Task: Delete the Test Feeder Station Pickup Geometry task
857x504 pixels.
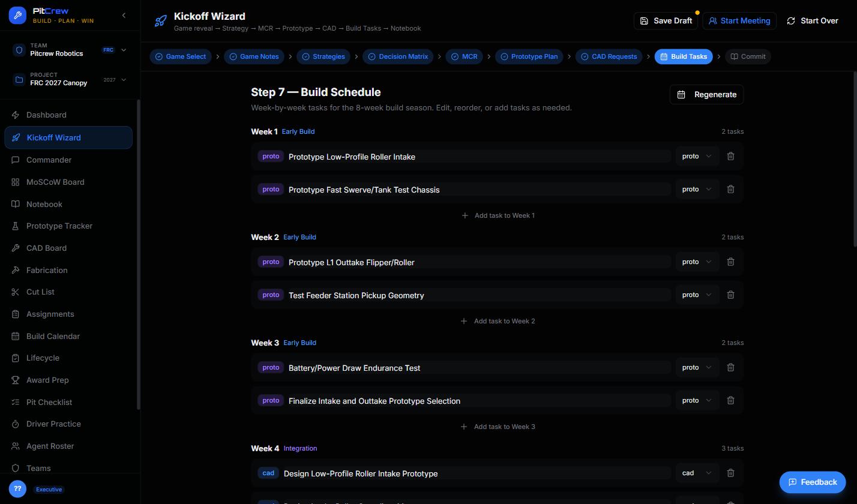Action: tap(730, 295)
